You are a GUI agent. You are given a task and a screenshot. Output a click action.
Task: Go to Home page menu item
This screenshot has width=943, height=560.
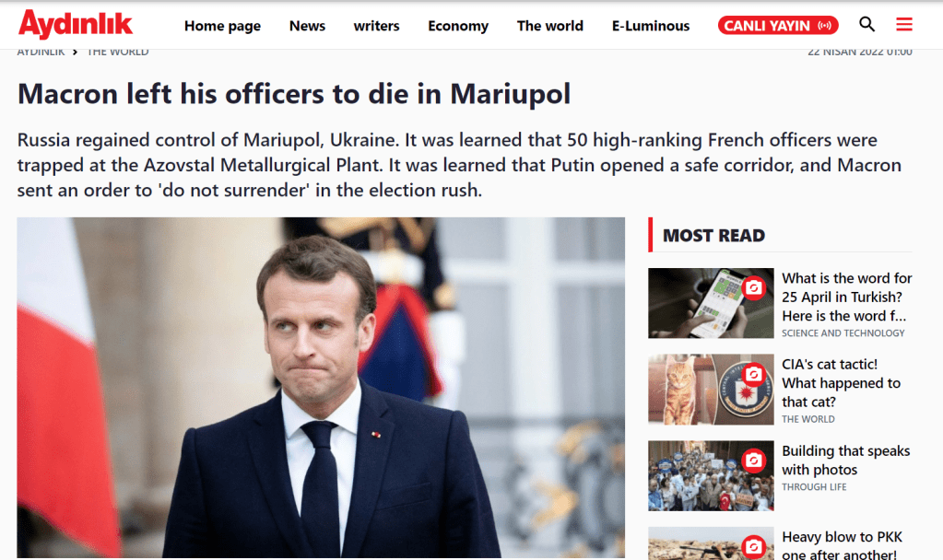(222, 26)
